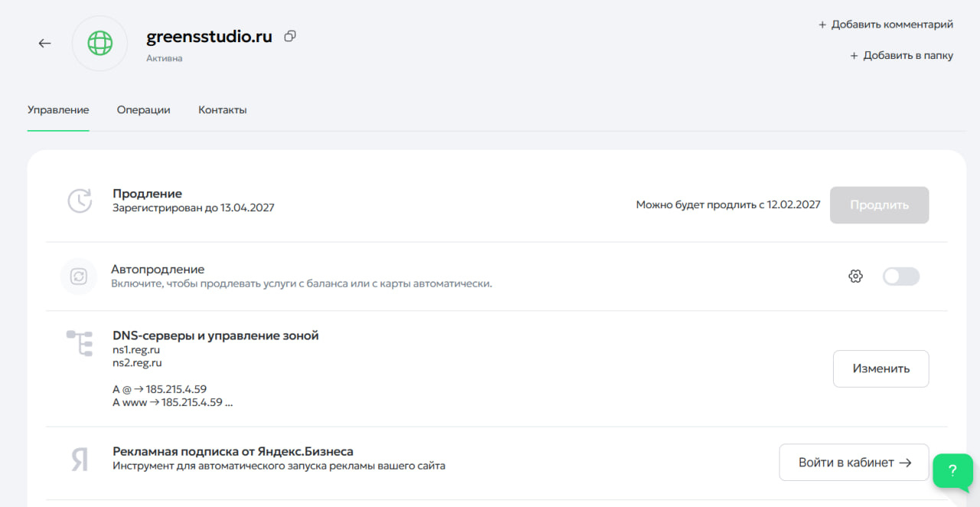980x507 pixels.
Task: Open the Операции tab
Action: point(143,110)
